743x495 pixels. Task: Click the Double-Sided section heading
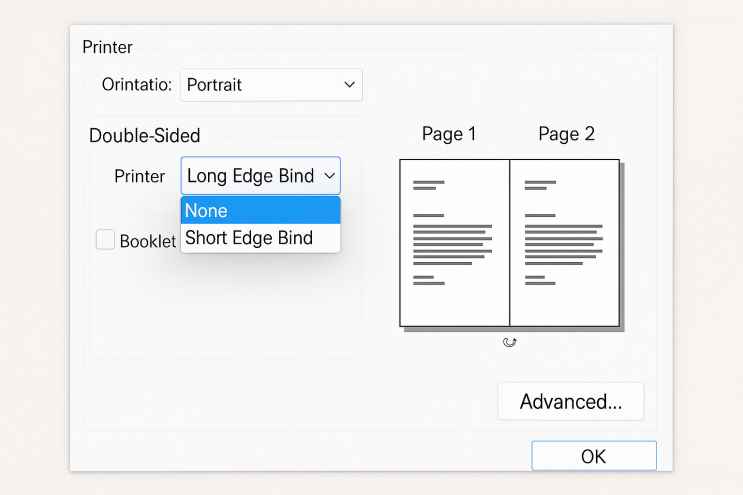tap(144, 135)
